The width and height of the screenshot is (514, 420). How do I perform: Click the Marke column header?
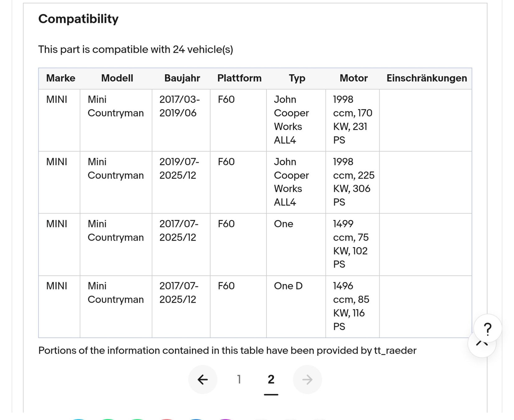61,78
